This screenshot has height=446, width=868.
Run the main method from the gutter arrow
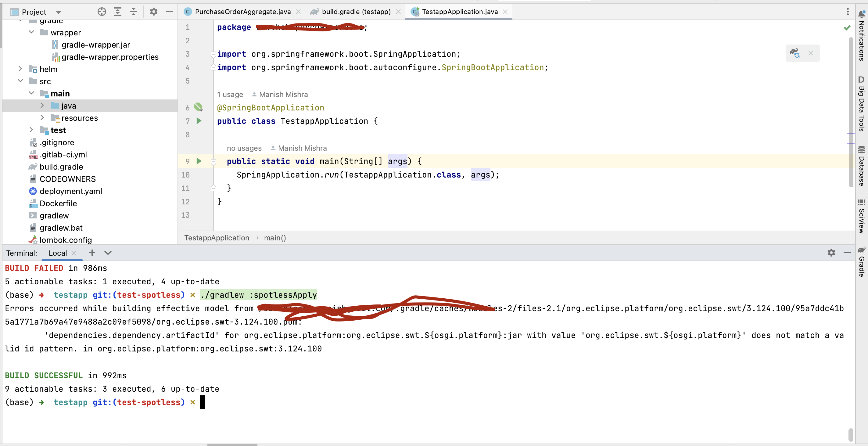199,161
